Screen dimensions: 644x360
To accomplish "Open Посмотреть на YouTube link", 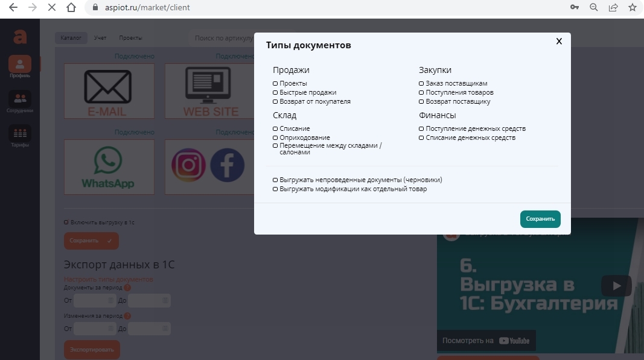I will click(x=486, y=341).
